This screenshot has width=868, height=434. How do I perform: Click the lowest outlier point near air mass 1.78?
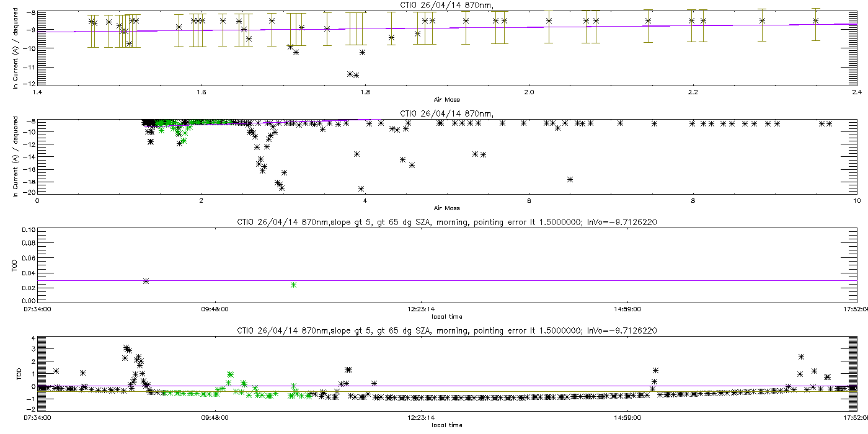click(356, 75)
